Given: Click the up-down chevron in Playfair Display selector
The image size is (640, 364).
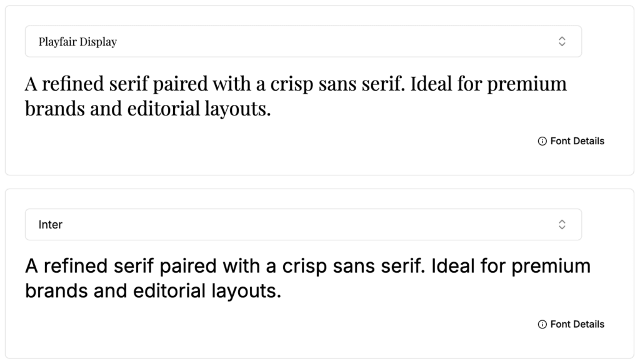Looking at the screenshot, I should tap(562, 41).
